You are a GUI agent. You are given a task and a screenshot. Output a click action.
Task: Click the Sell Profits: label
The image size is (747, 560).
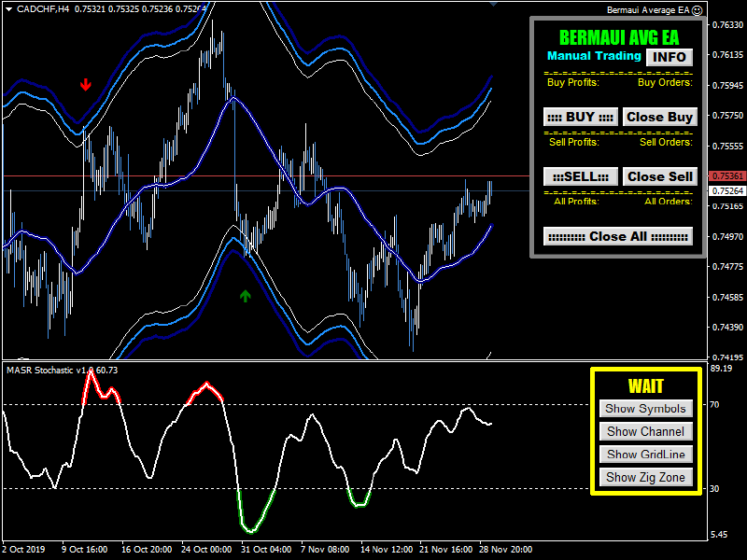point(574,142)
